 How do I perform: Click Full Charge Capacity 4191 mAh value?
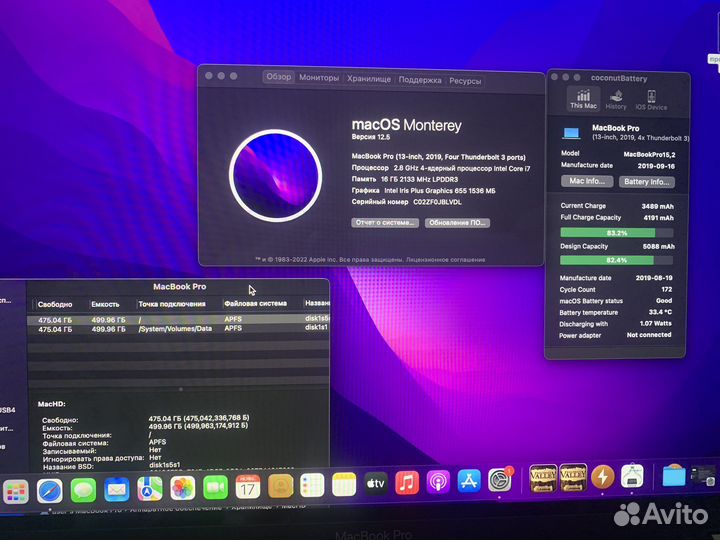(x=658, y=218)
